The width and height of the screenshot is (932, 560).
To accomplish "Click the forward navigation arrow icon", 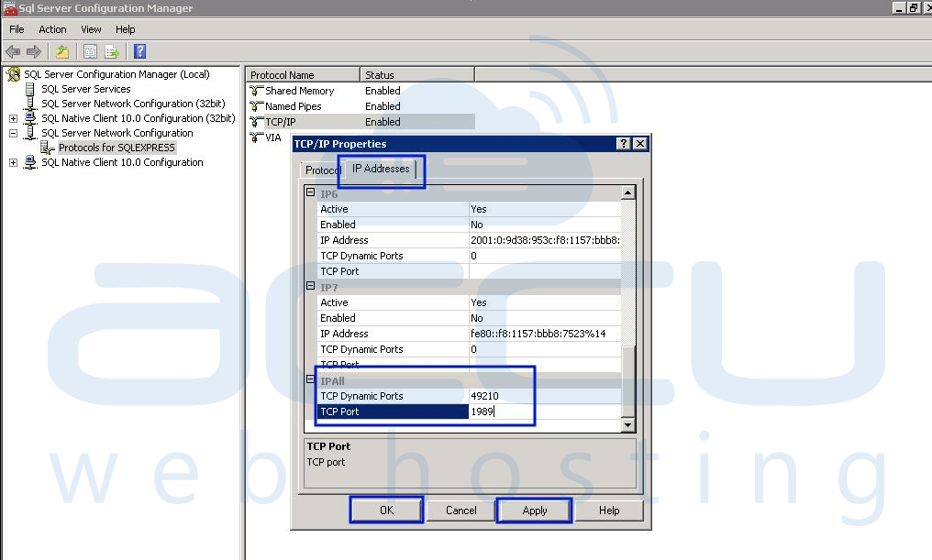I will click(33, 51).
